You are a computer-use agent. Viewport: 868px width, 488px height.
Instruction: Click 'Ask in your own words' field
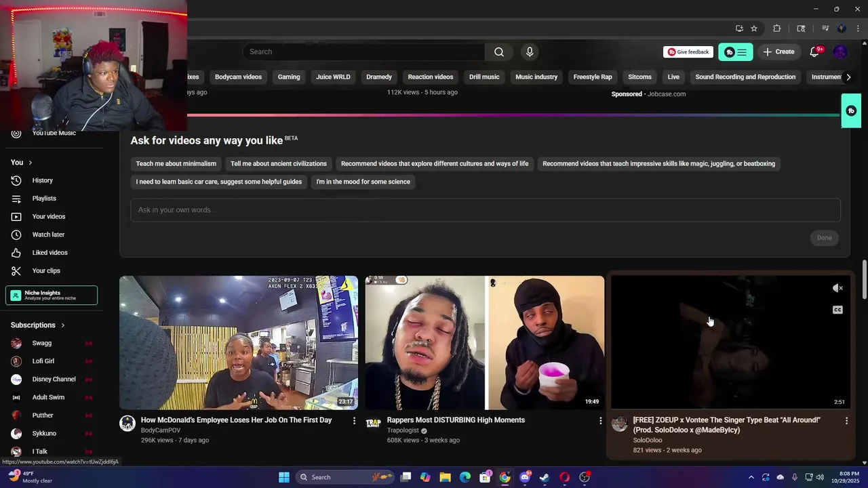pos(486,210)
